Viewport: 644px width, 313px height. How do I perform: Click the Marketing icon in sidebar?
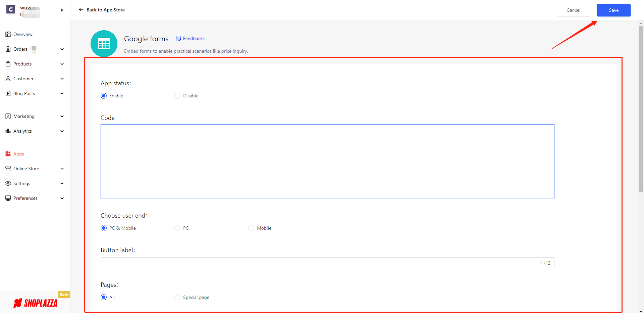[x=8, y=116]
